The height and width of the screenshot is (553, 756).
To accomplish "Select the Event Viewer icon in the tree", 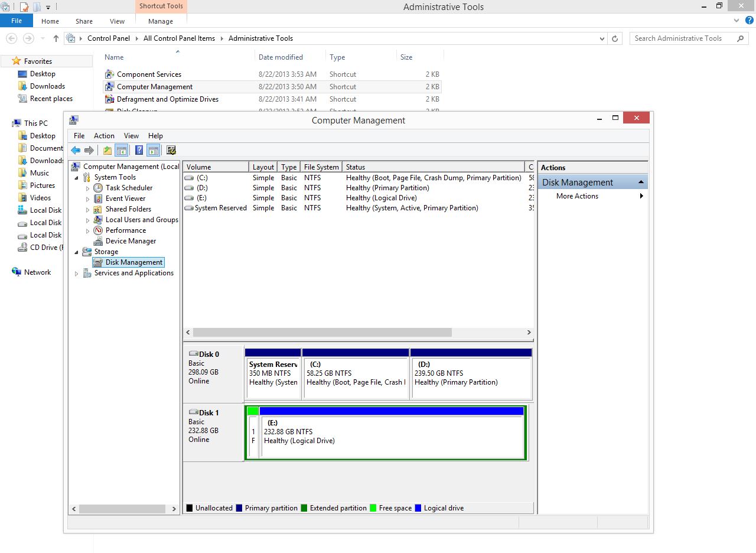I will pyautogui.click(x=98, y=199).
